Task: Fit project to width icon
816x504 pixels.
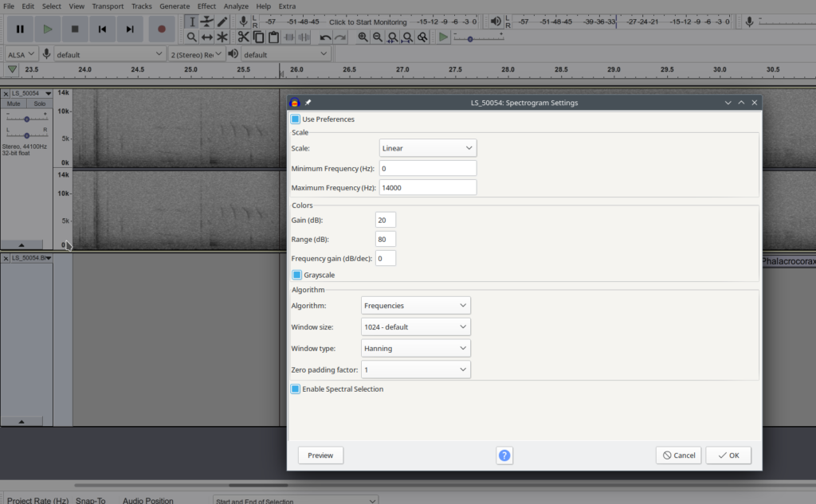Action: [407, 37]
